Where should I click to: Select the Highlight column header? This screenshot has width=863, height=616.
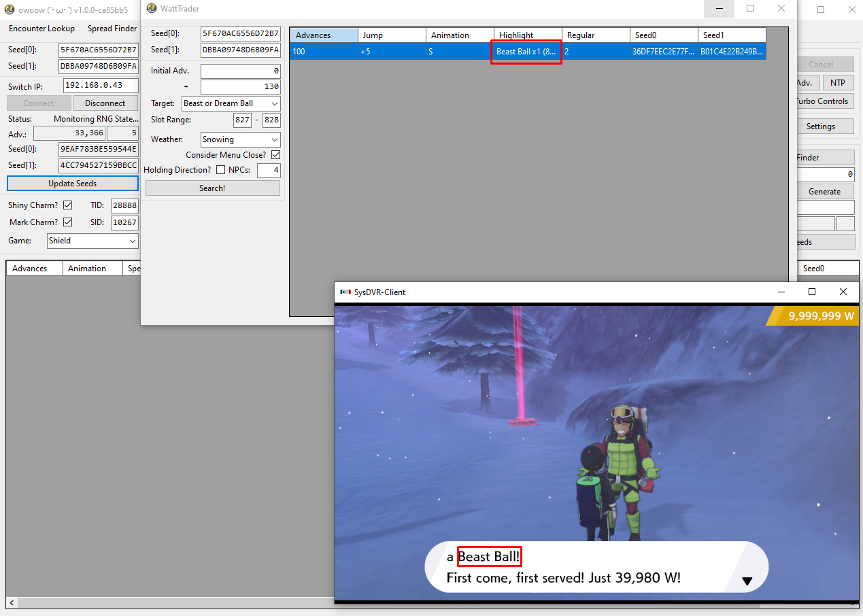point(528,35)
